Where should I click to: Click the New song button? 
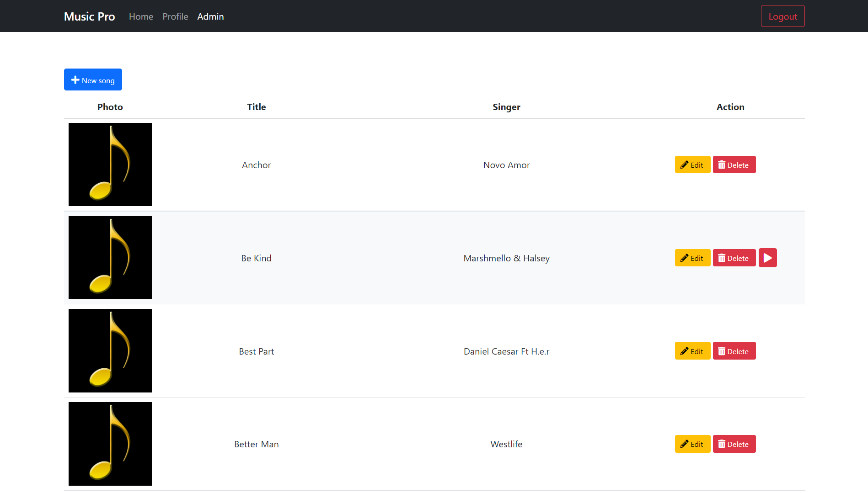click(x=93, y=79)
